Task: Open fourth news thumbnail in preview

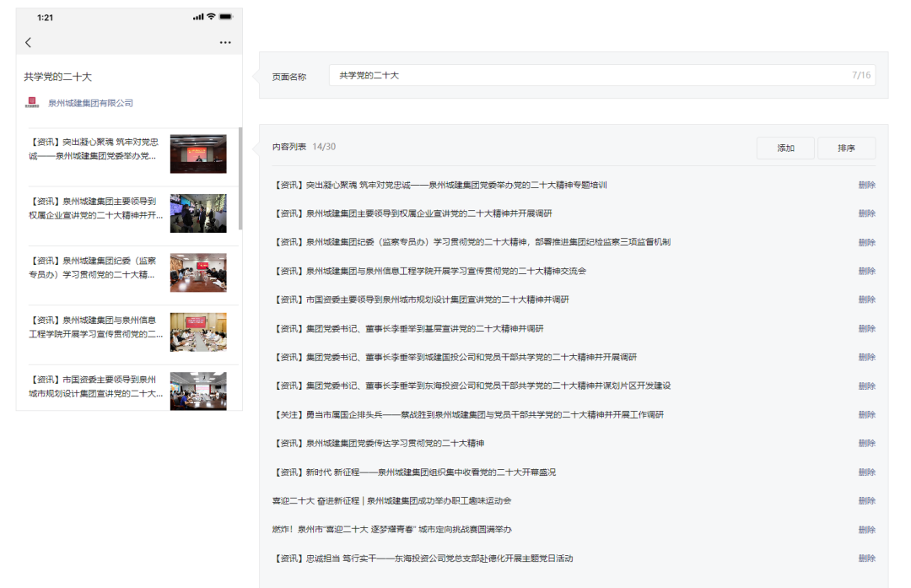Action: (198, 332)
